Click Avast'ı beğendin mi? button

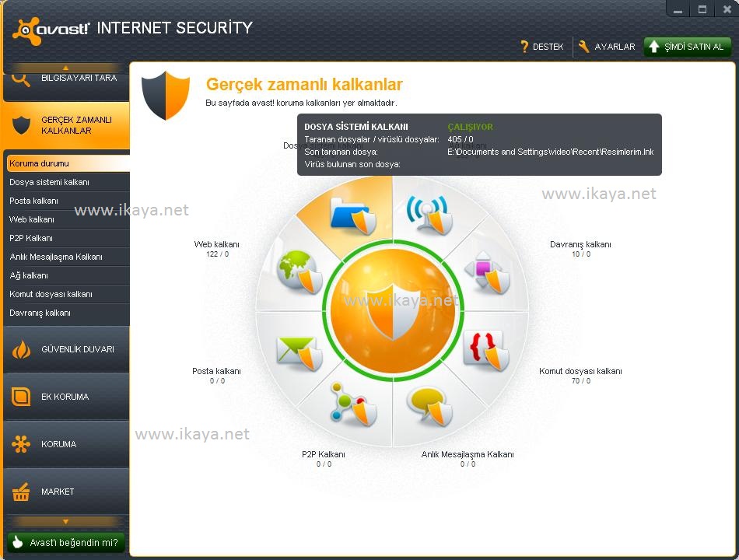point(66,543)
